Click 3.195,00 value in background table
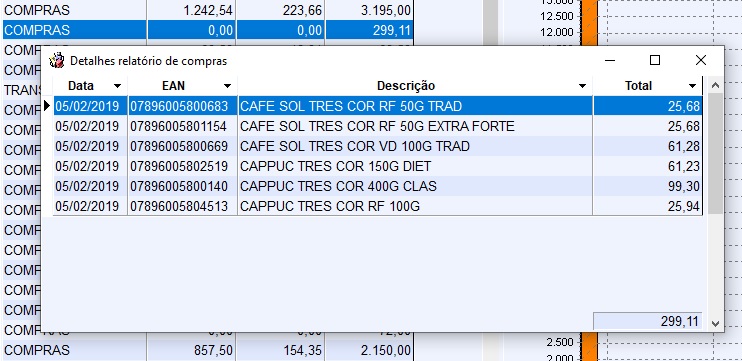 [x=385, y=10]
